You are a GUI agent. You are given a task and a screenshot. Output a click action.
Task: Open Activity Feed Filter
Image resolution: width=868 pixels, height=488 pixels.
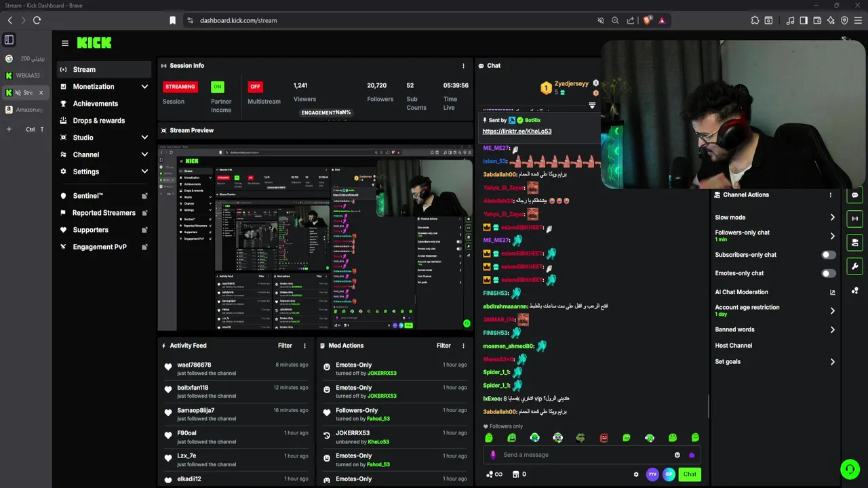point(285,346)
